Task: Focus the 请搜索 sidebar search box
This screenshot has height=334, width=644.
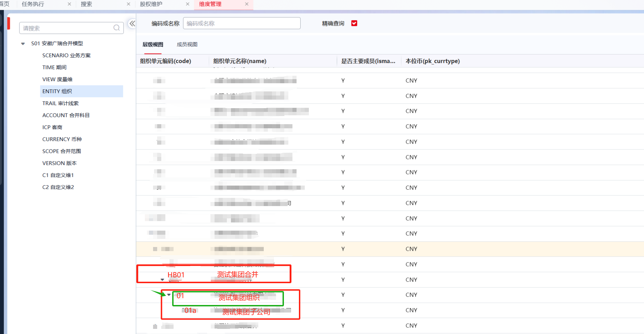Action: (x=67, y=28)
